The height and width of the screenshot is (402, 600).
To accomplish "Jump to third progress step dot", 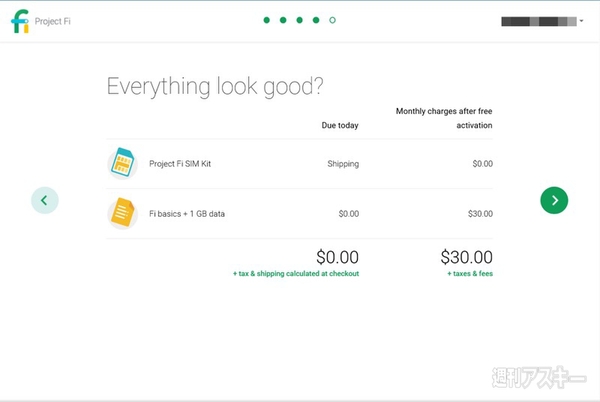I will coord(300,20).
